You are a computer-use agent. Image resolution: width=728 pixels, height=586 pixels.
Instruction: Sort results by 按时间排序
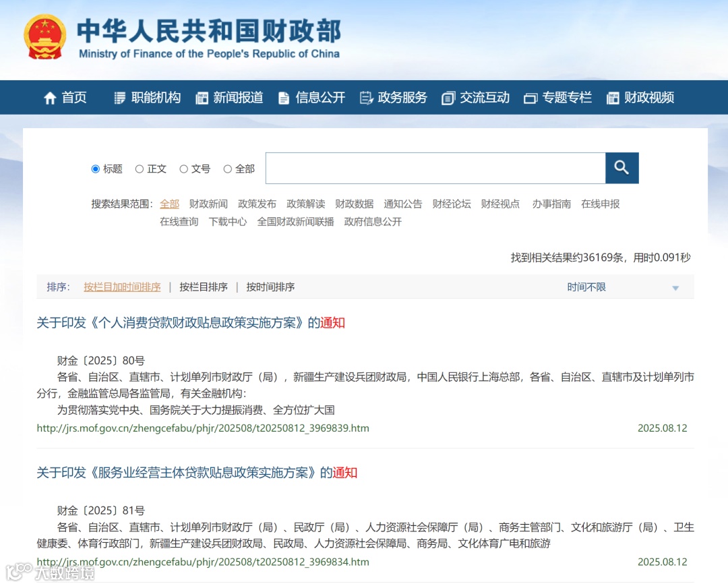[x=270, y=287]
